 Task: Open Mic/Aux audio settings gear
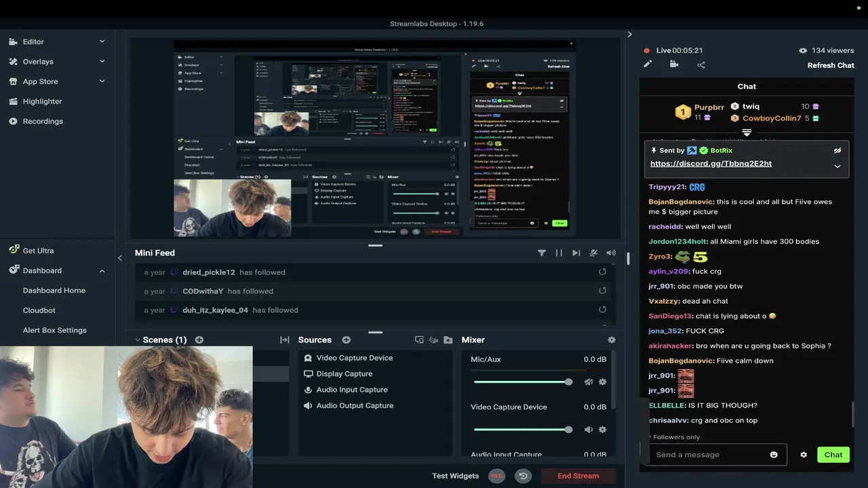pos(602,382)
